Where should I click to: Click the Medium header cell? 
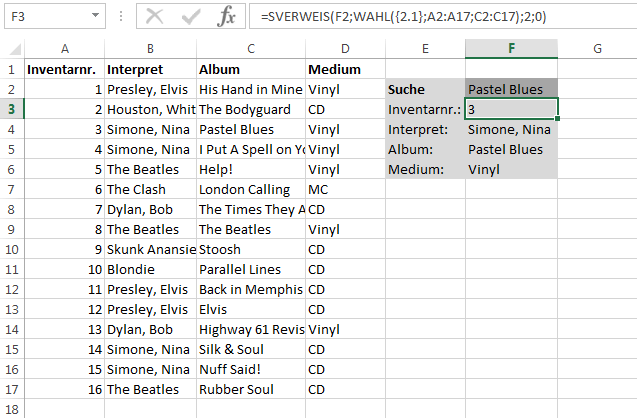pos(345,69)
